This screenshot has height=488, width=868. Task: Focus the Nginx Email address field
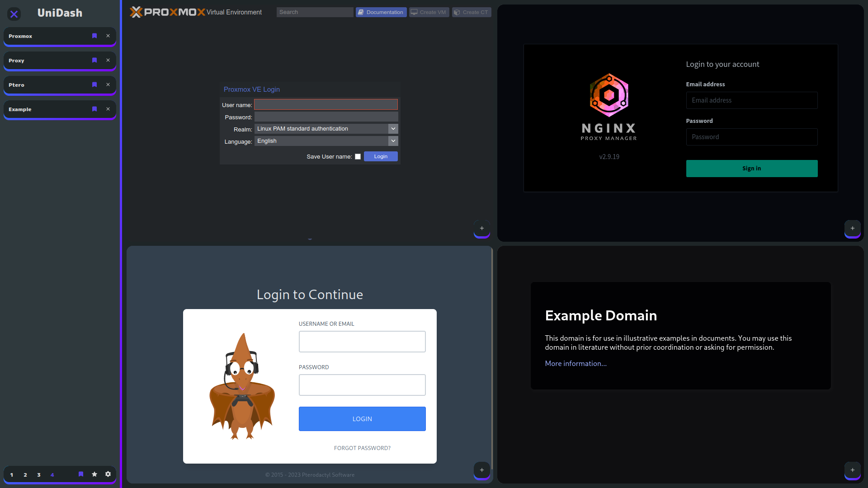tap(752, 100)
